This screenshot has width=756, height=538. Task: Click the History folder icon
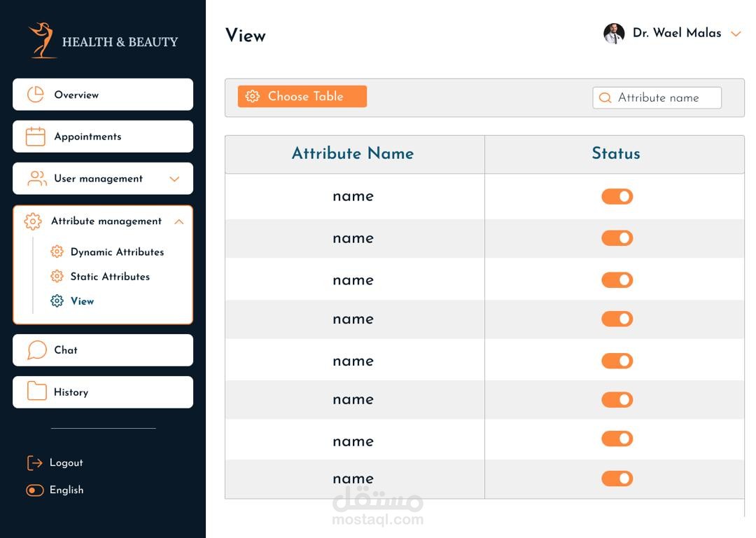coord(36,392)
